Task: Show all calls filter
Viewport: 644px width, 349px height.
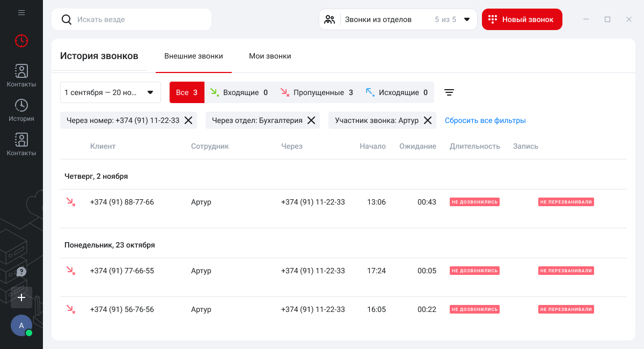Action: point(187,92)
